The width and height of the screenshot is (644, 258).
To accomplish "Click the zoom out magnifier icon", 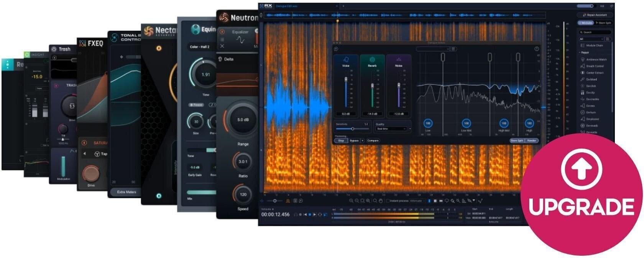I will click(357, 201).
